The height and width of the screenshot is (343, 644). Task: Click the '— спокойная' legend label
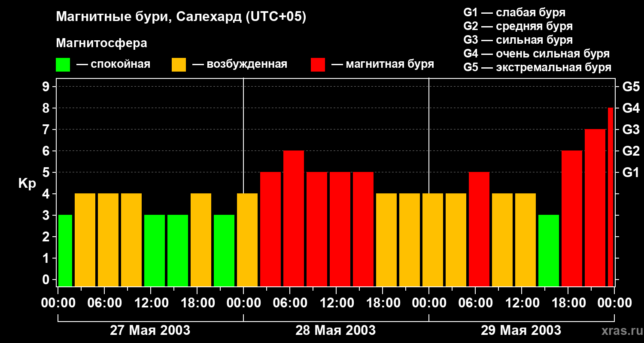pos(113,64)
